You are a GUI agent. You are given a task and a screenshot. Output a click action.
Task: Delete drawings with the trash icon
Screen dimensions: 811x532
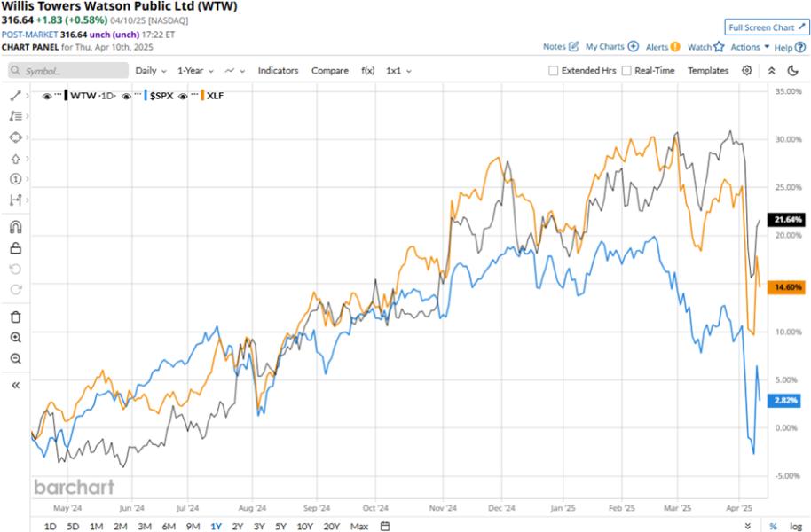tap(15, 317)
